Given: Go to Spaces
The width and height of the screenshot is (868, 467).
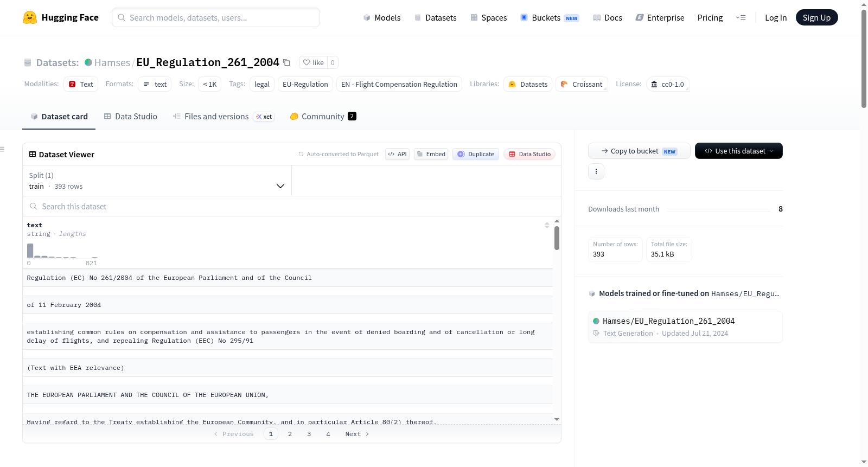Looking at the screenshot, I should point(489,18).
